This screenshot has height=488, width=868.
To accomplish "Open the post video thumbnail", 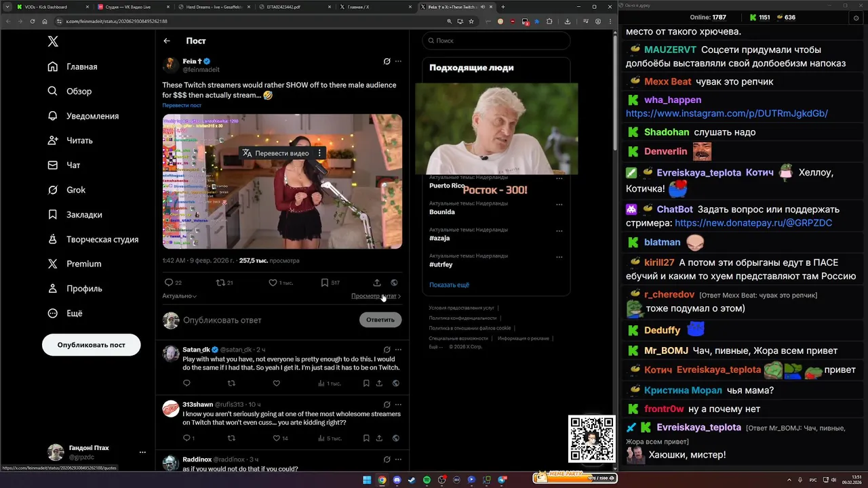I will point(282,181).
